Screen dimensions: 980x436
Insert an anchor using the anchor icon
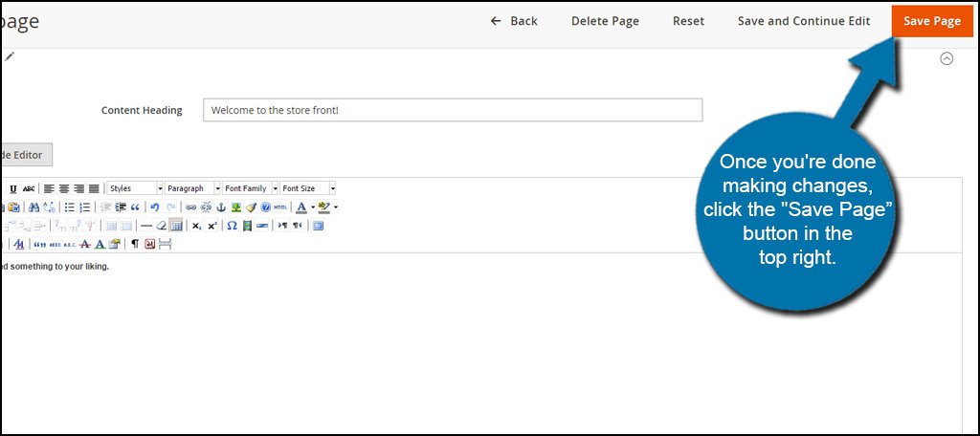click(x=221, y=207)
